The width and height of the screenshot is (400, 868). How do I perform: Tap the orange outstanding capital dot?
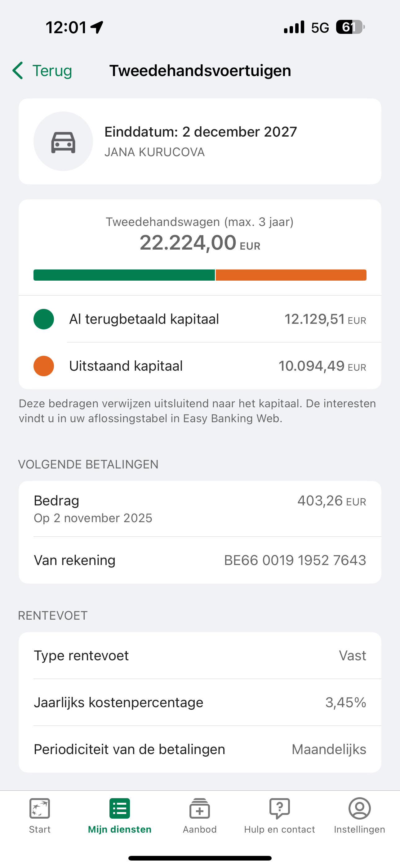pos(44,366)
